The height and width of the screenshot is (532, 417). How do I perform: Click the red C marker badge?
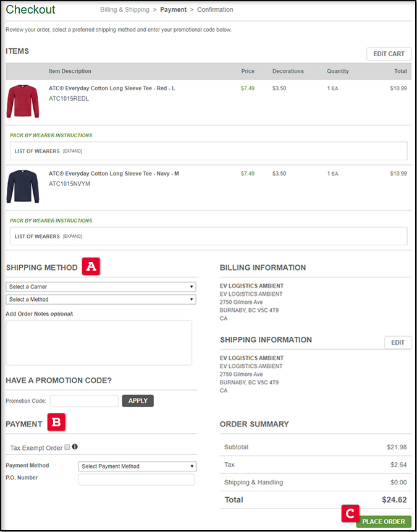[350, 513]
